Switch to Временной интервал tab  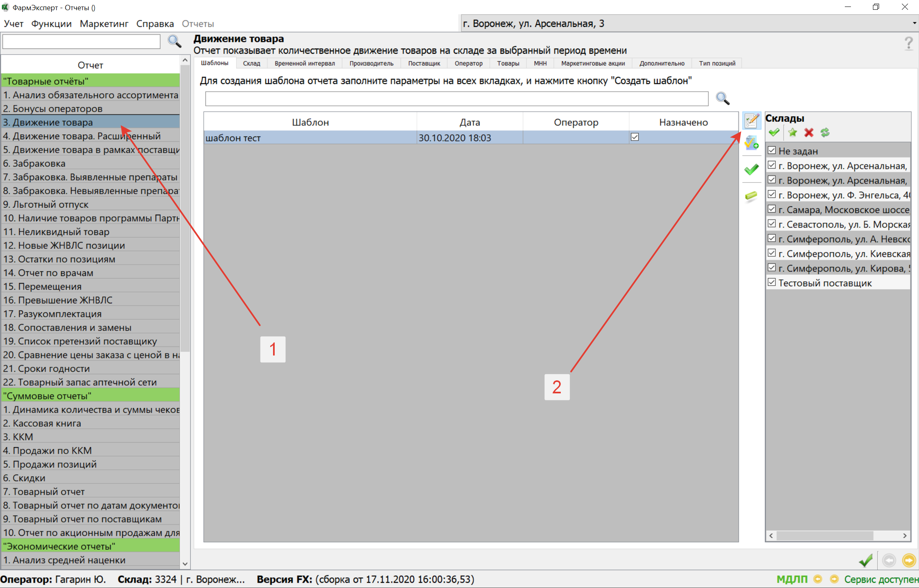pos(304,63)
